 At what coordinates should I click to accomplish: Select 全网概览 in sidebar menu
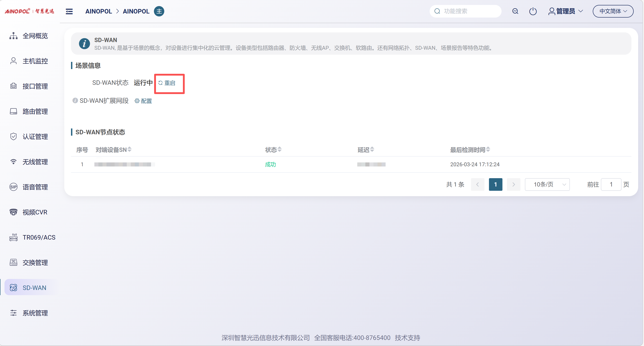35,36
